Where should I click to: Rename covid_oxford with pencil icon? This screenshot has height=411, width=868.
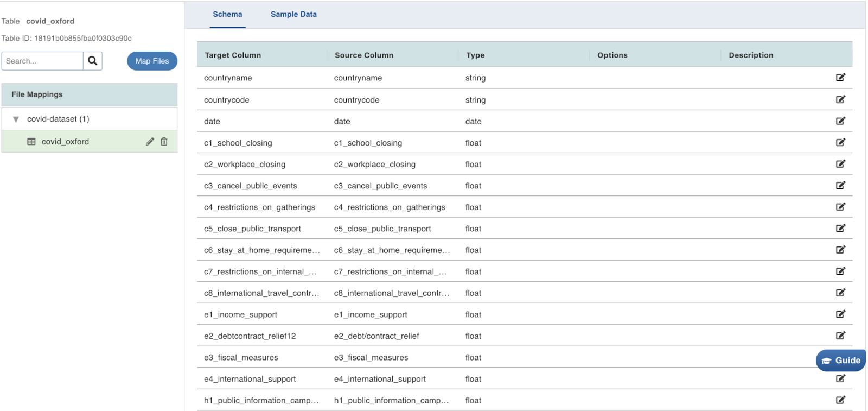[x=150, y=142]
